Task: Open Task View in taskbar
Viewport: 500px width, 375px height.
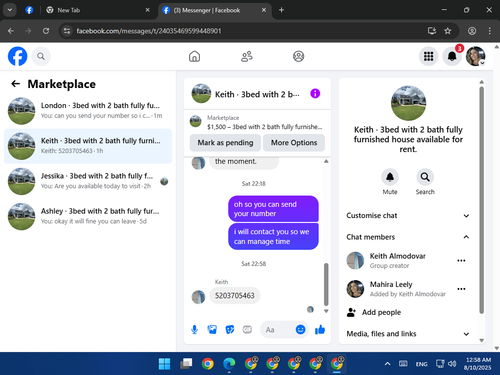Action: point(186,364)
